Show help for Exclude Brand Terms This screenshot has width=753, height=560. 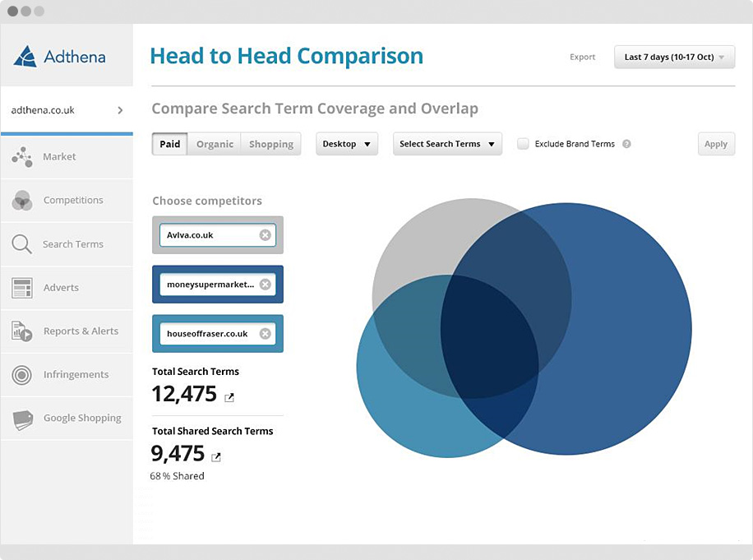(626, 144)
